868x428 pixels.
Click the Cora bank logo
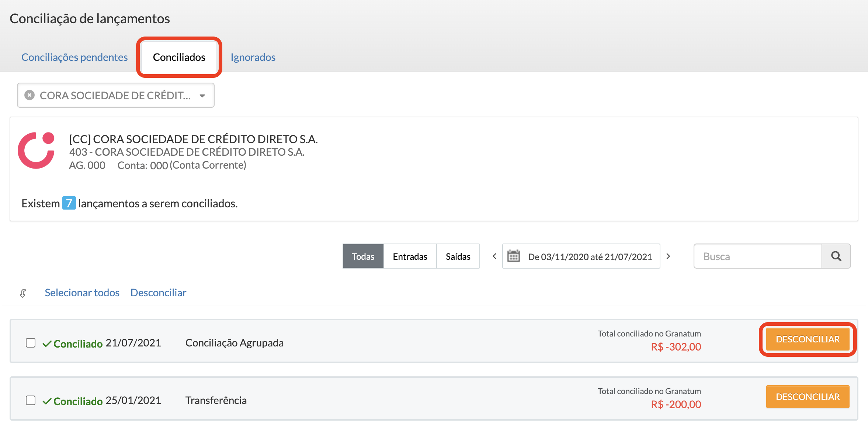coord(36,151)
